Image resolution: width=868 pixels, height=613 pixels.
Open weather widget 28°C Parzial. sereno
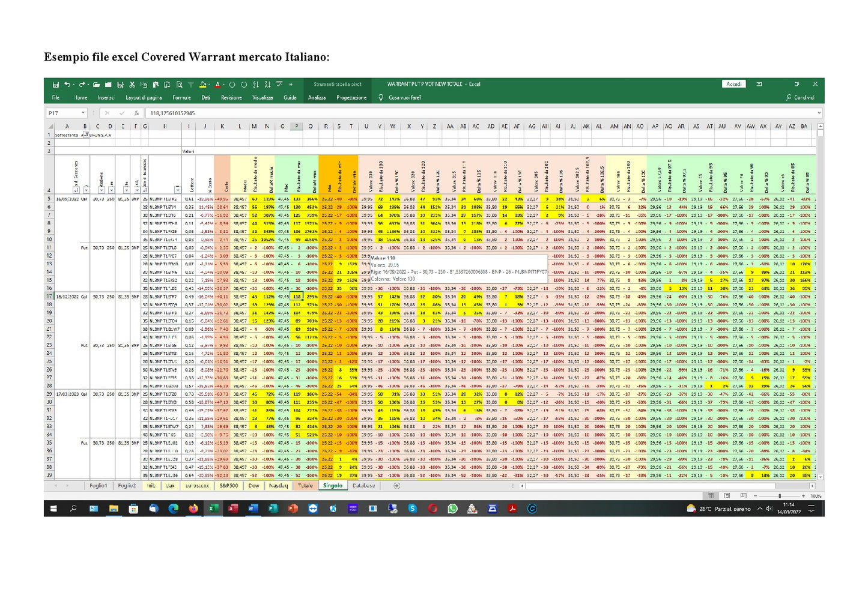point(719,509)
